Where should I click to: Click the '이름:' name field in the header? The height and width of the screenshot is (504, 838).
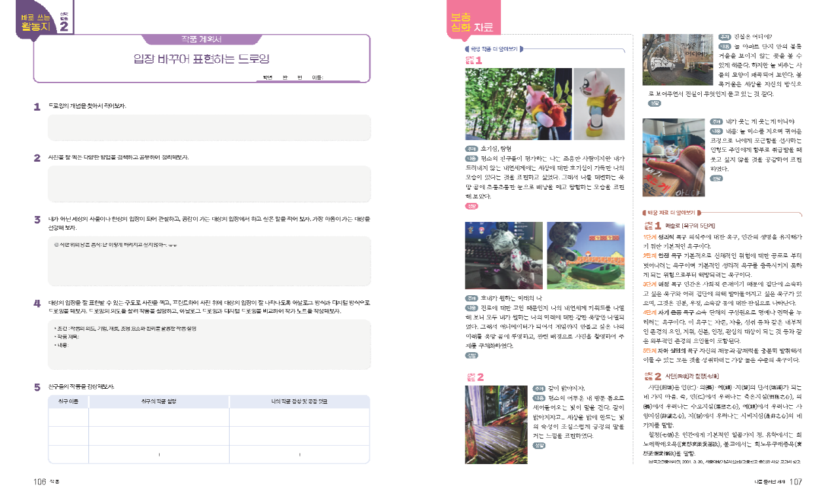[x=319, y=77]
